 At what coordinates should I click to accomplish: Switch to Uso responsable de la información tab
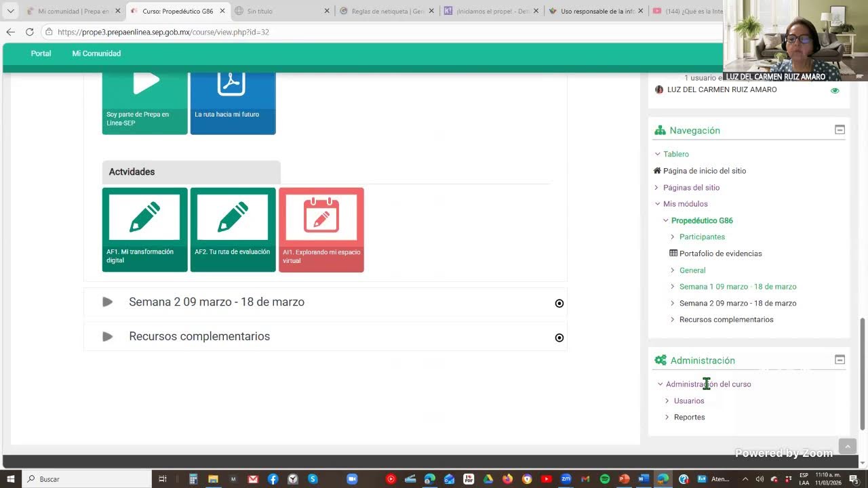click(596, 12)
